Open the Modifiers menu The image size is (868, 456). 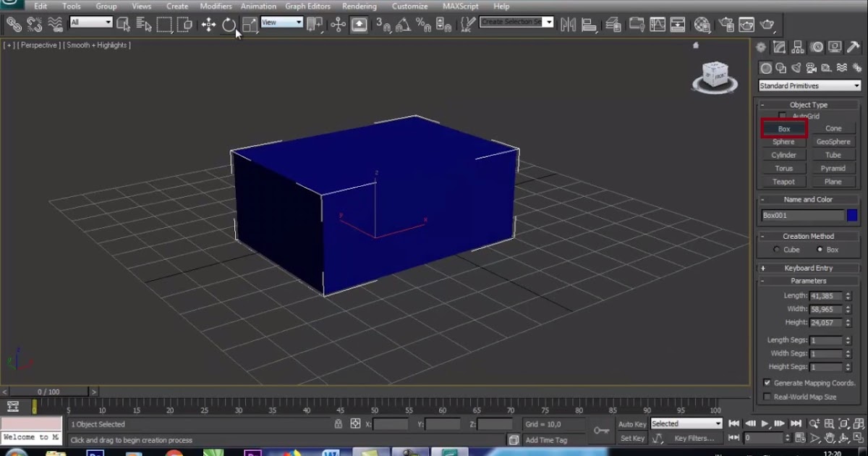216,6
